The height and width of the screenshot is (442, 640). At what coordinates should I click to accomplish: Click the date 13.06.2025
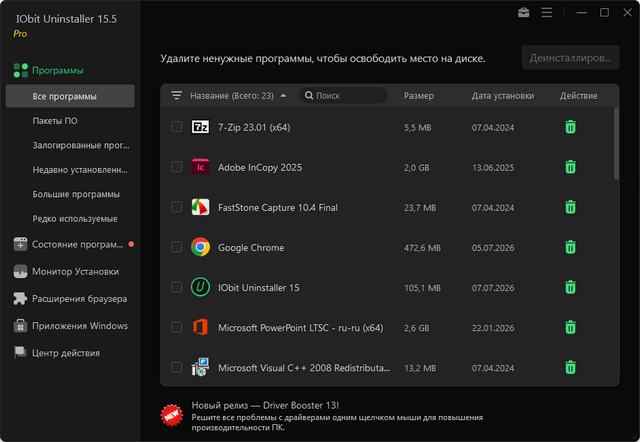tap(493, 168)
